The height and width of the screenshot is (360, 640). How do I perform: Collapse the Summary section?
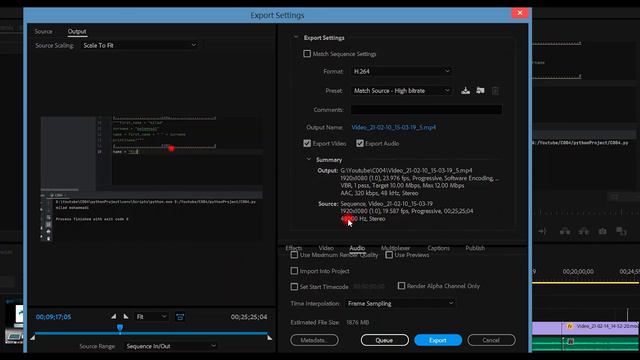(309, 160)
